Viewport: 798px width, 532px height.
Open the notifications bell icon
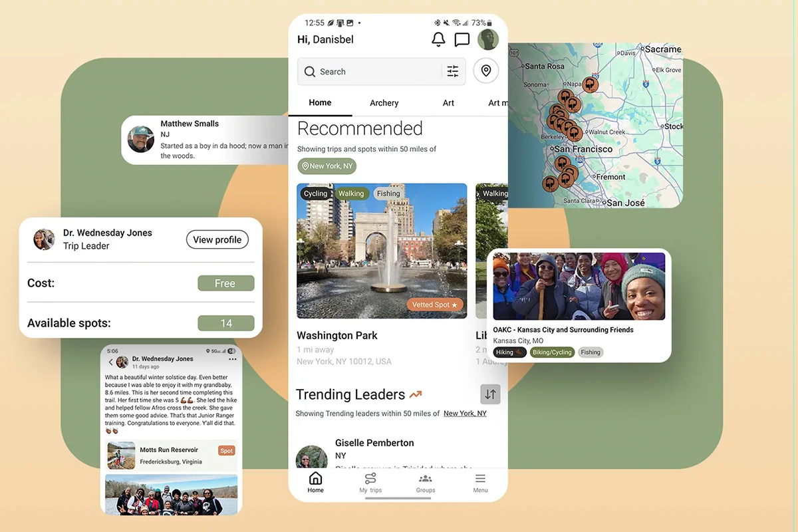pos(438,39)
